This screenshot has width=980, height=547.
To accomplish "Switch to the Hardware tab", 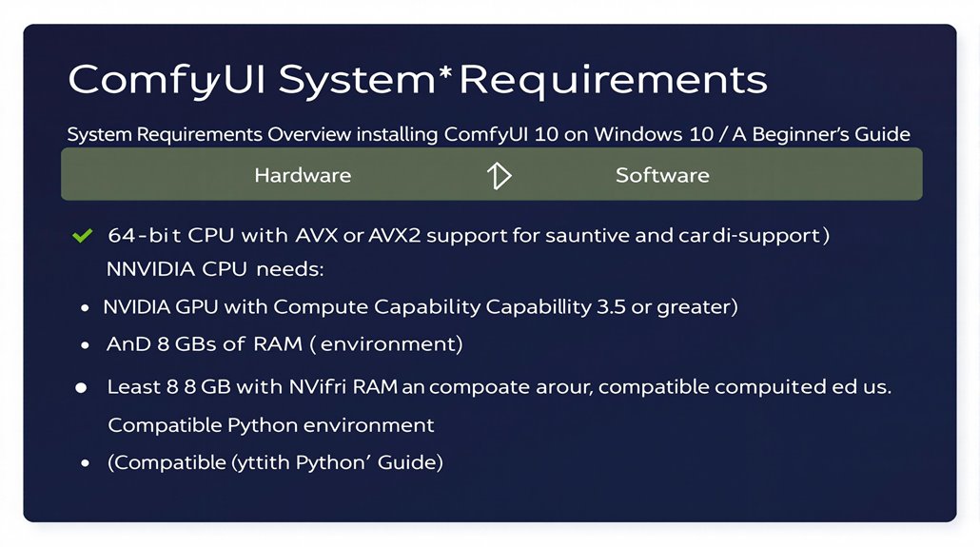I will (303, 175).
